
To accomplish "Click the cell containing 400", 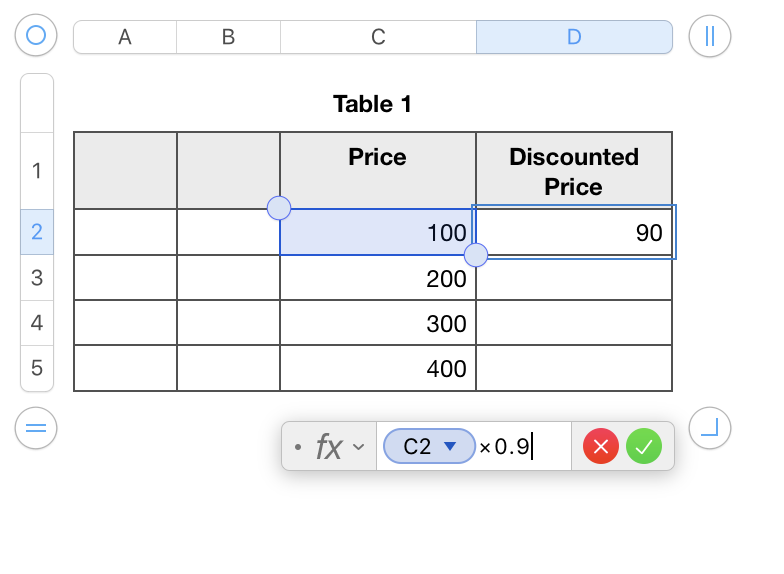I will coord(378,368).
